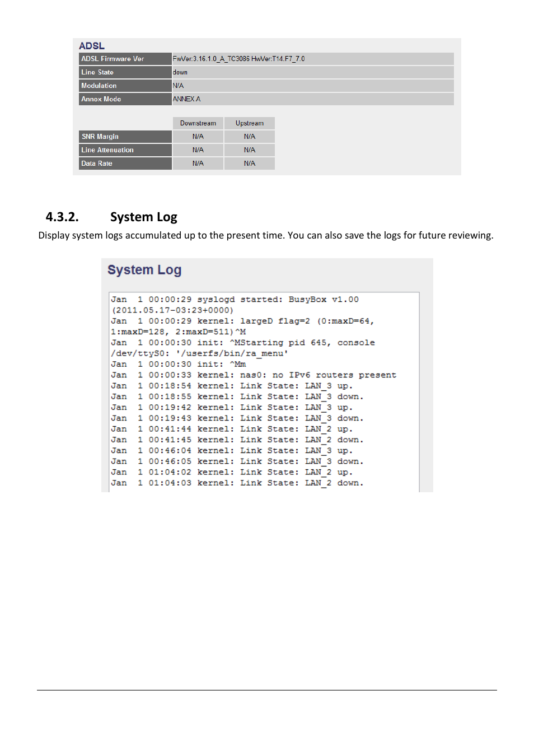The width and height of the screenshot is (534, 756).
Task: Click the Line State label
Action: (125, 72)
